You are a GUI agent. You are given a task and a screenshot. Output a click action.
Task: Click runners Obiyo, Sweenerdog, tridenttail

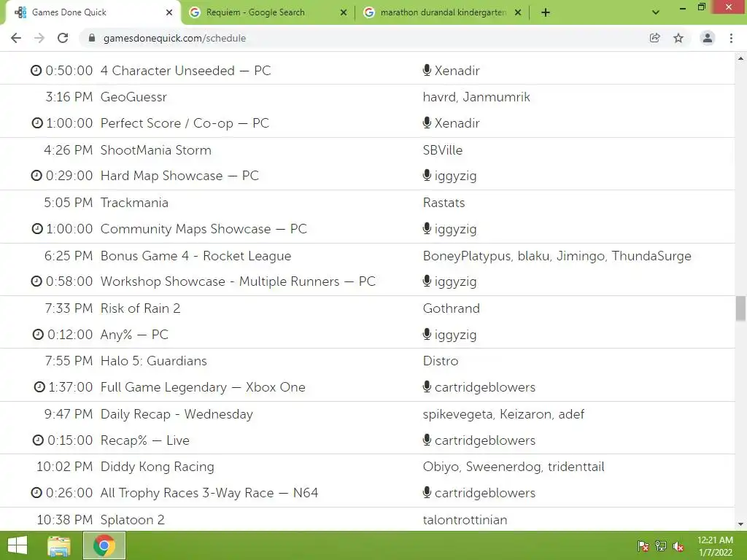click(514, 467)
